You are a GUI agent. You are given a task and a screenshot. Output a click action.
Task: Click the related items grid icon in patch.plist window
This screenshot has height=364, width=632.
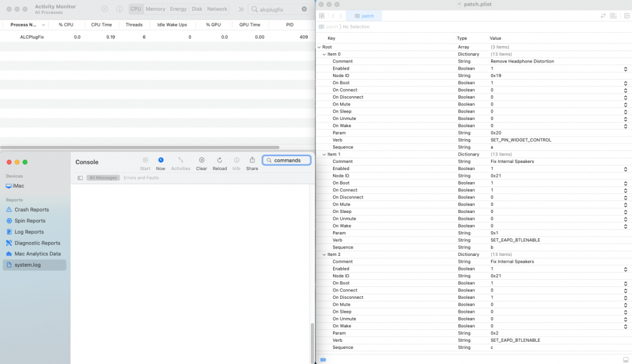(322, 16)
